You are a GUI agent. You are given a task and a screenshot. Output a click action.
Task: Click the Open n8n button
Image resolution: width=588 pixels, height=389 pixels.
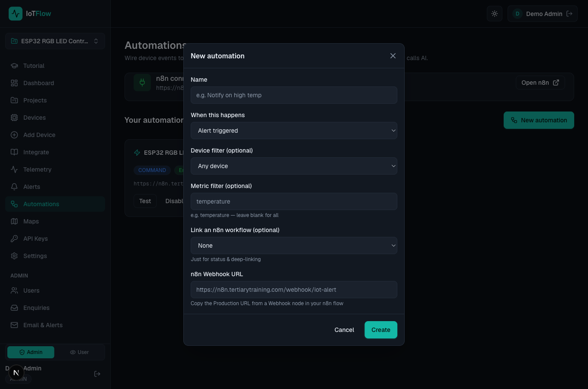point(540,83)
